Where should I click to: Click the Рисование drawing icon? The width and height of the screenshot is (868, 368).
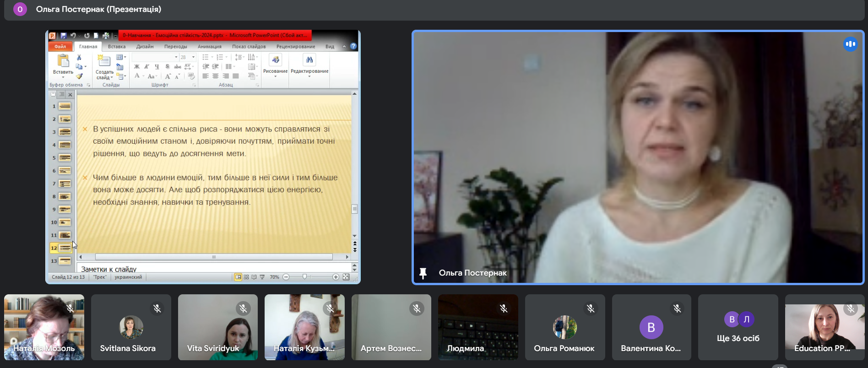pos(275,60)
